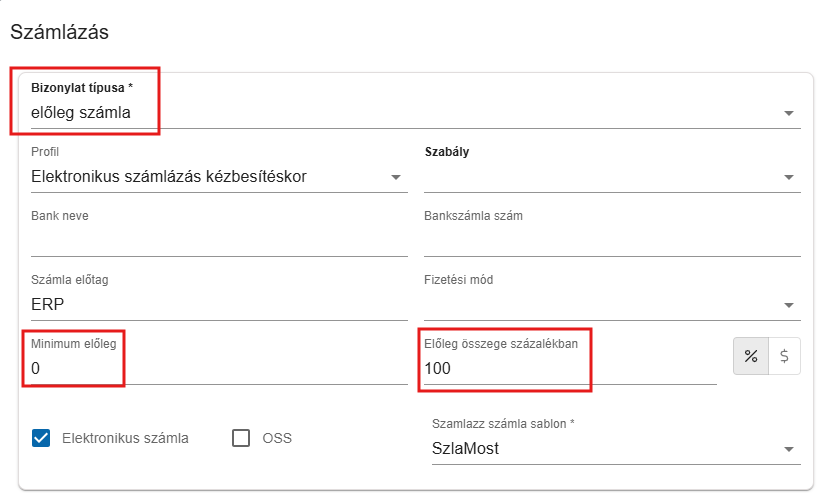The height and width of the screenshot is (493, 822).
Task: Click the OSS label text
Action: (277, 437)
